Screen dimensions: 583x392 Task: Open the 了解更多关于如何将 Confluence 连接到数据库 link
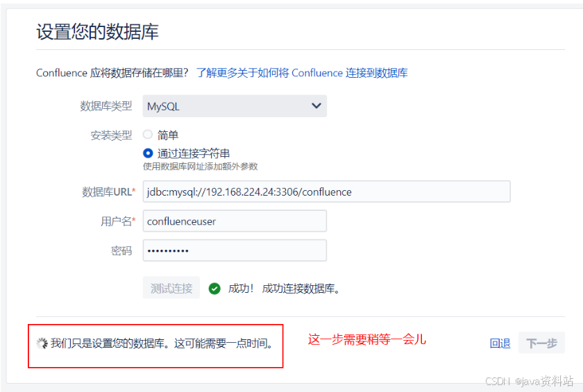pyautogui.click(x=302, y=73)
